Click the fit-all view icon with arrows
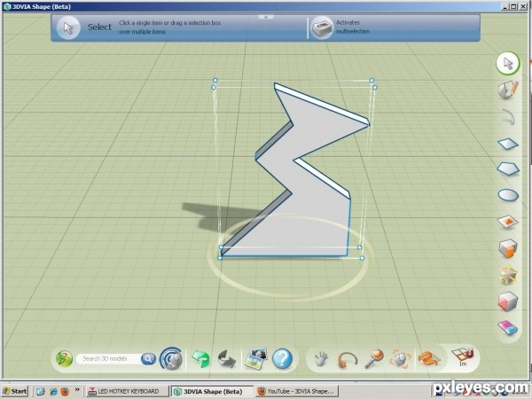Viewport: 532px width, 399px height. click(401, 359)
